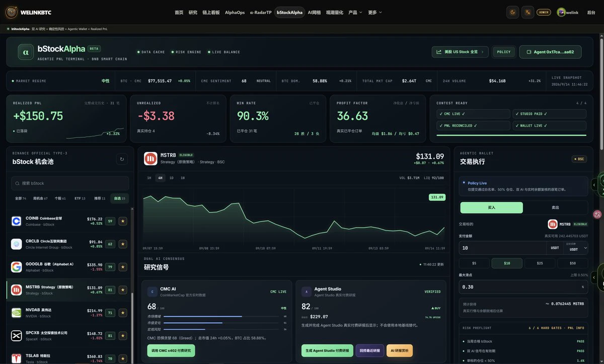Open Agent 0x17ca...aa62 wallet button
This screenshot has height=364, width=604.
[550, 52]
